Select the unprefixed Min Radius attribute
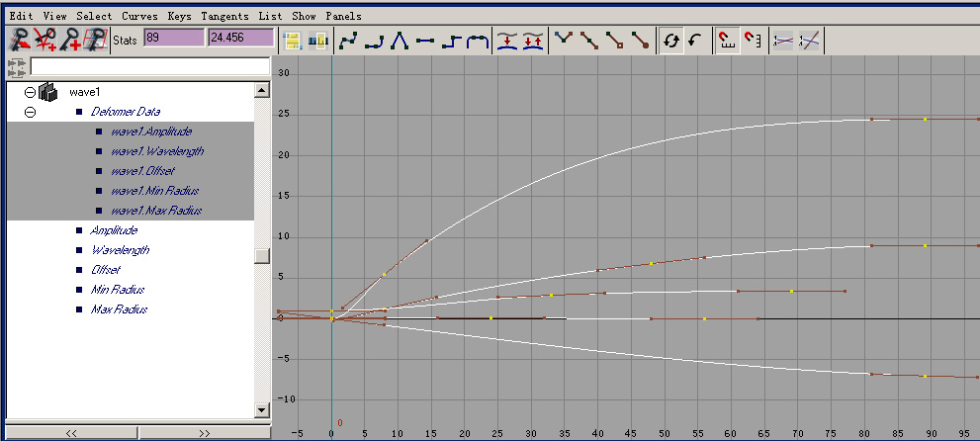This screenshot has height=441, width=980. pos(118,290)
